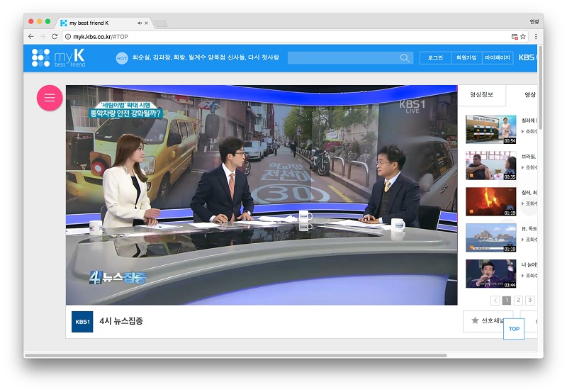Close the my best friend K tab
This screenshot has height=392, width=567.
[147, 23]
